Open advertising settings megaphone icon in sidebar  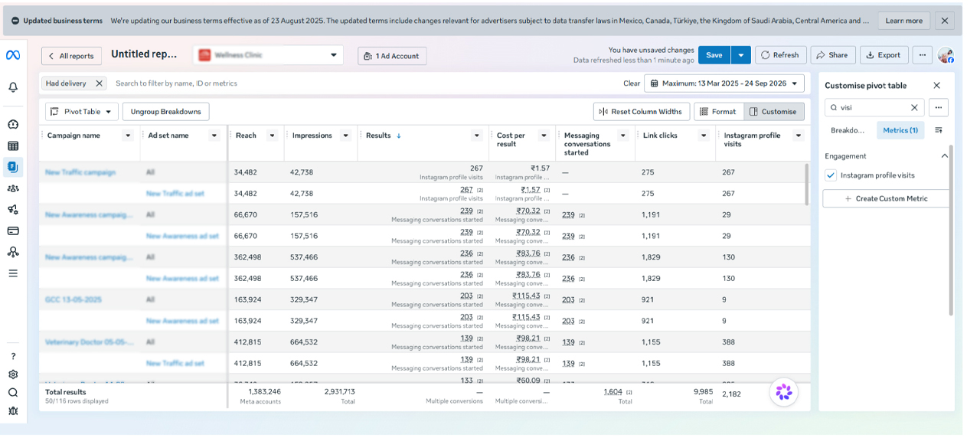[x=13, y=209]
